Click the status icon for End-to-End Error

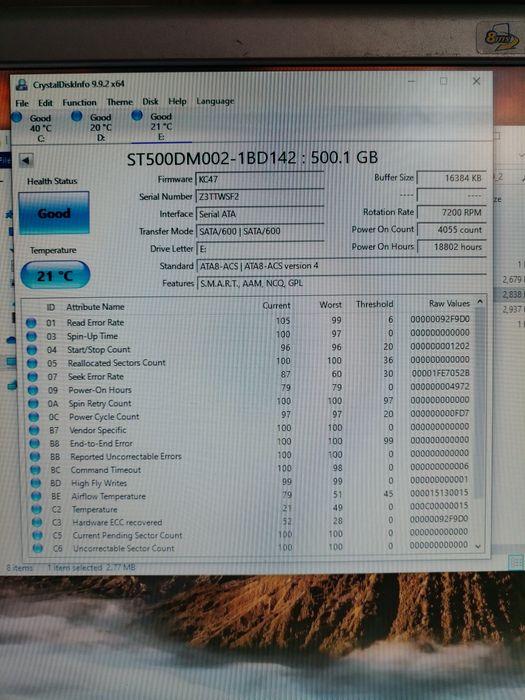(x=35, y=444)
